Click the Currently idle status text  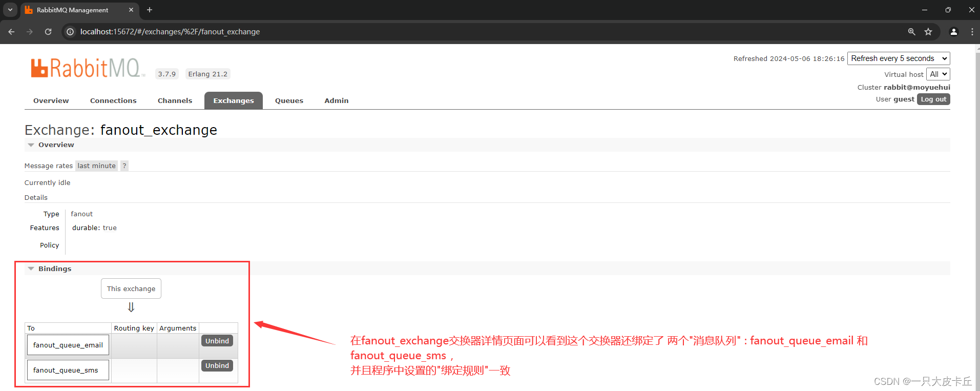pos(47,182)
